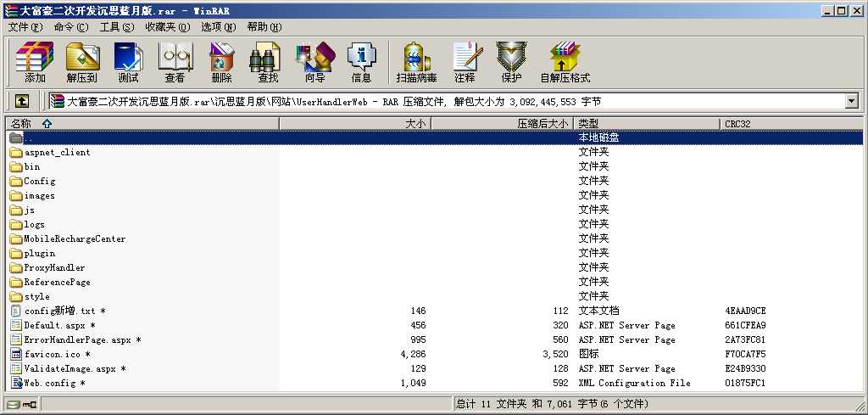The image size is (868, 415).
Task: Select the parent folder '..' icon
Action: [17, 137]
